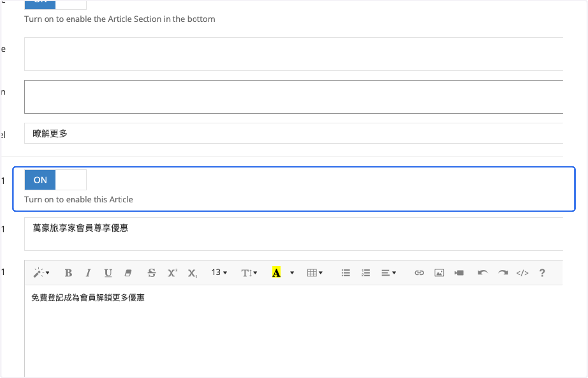Insert a hyperlink with link icon
The height and width of the screenshot is (378, 588).
click(419, 273)
